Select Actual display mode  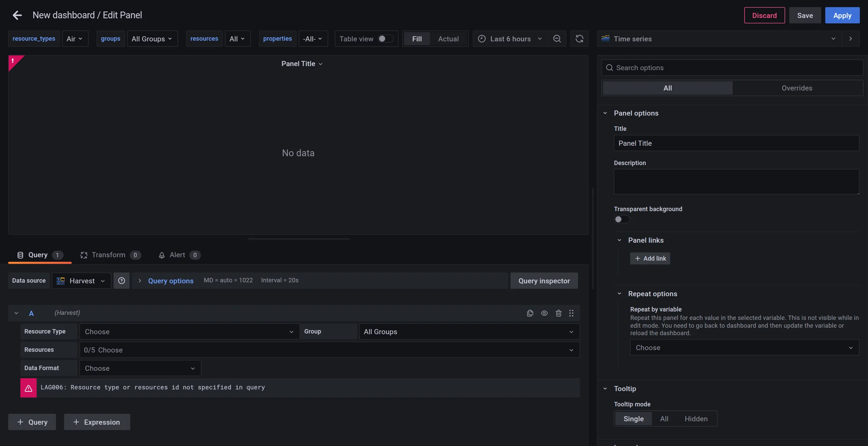click(x=448, y=39)
